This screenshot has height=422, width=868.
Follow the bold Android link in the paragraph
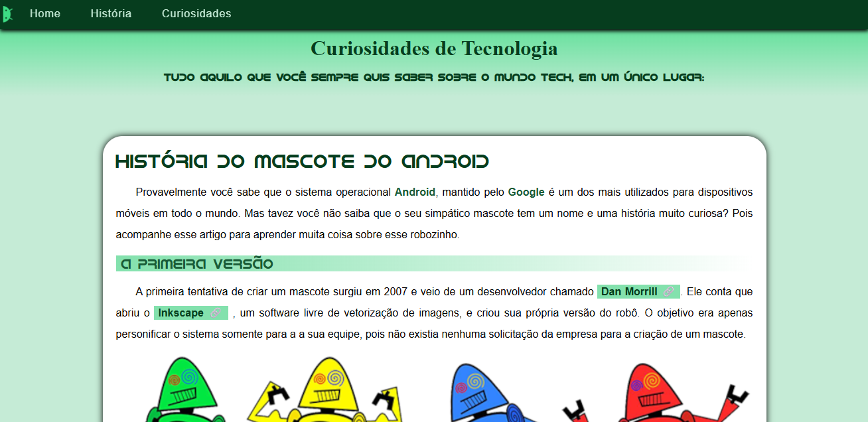(x=415, y=192)
